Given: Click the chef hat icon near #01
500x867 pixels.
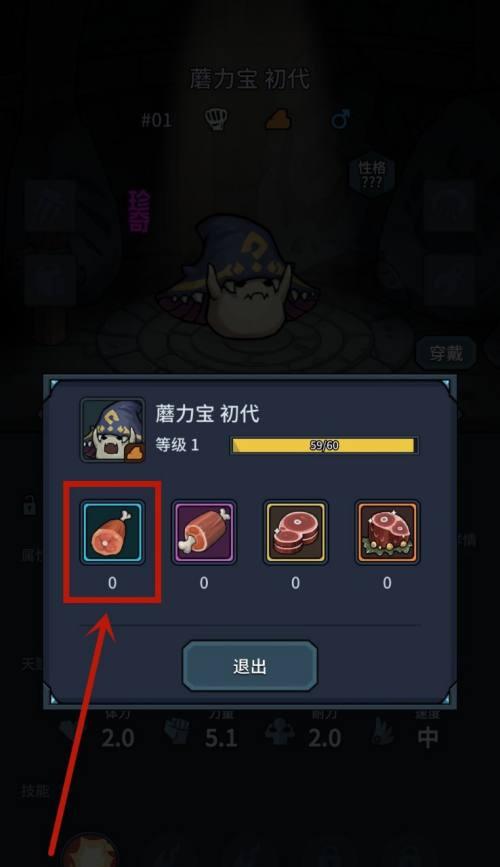Looking at the screenshot, I should point(216,119).
